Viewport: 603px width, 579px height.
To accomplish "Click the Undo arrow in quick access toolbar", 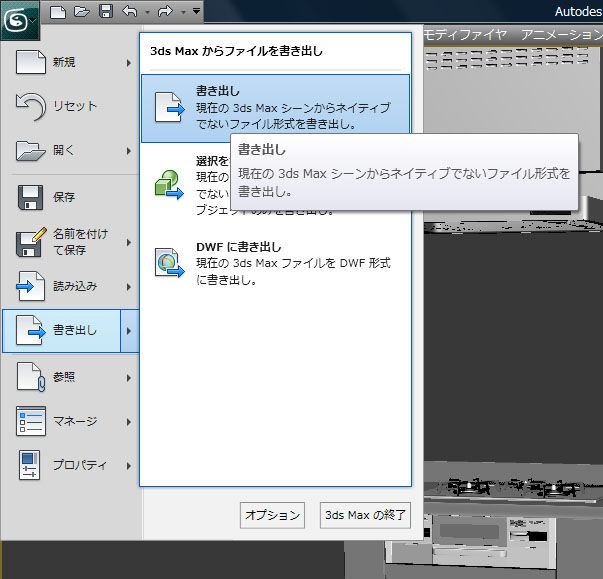I will point(130,12).
